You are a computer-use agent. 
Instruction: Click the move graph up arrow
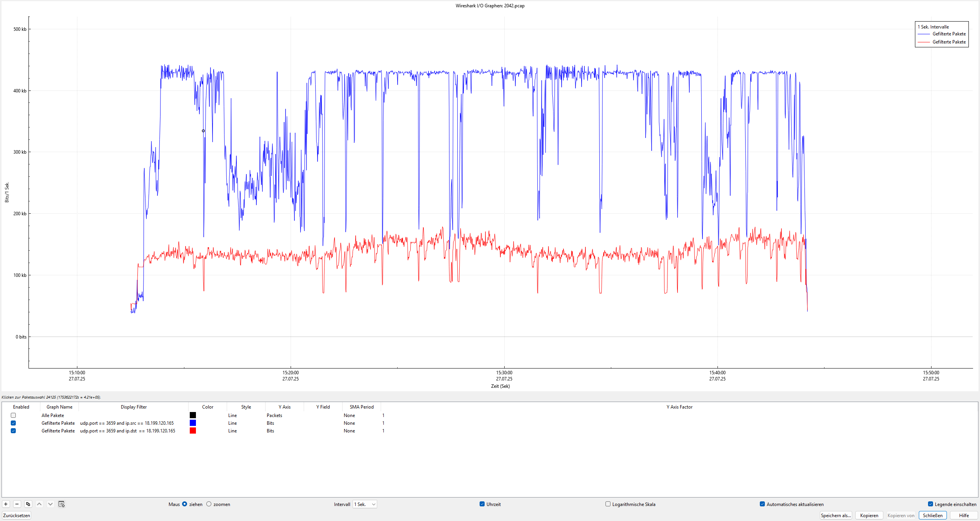[39, 504]
